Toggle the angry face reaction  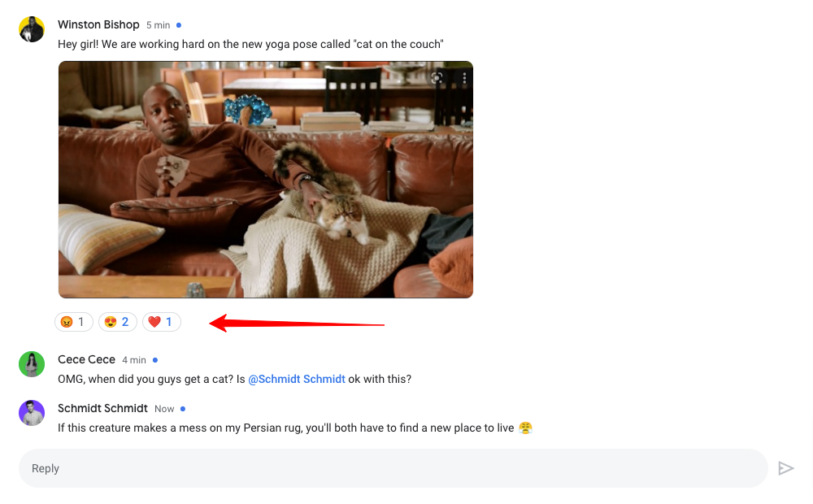(x=74, y=322)
